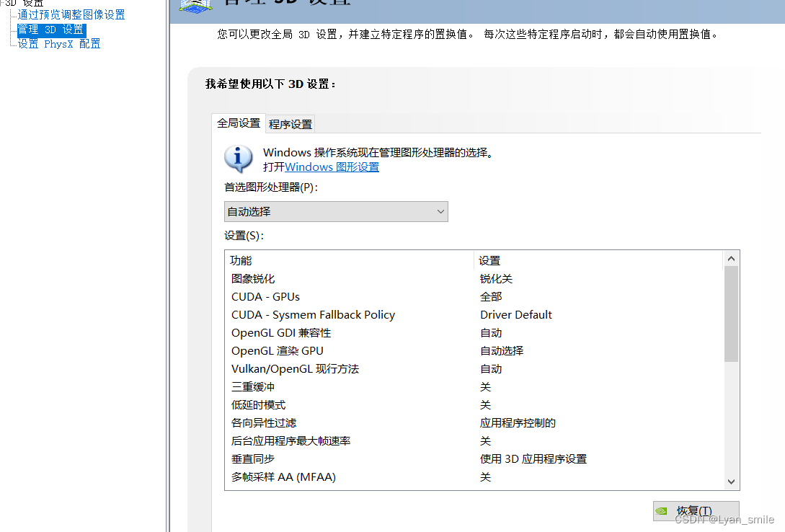Click the scrollbar up arrow
Screen dimensions: 785x532
pyautogui.click(x=731, y=259)
